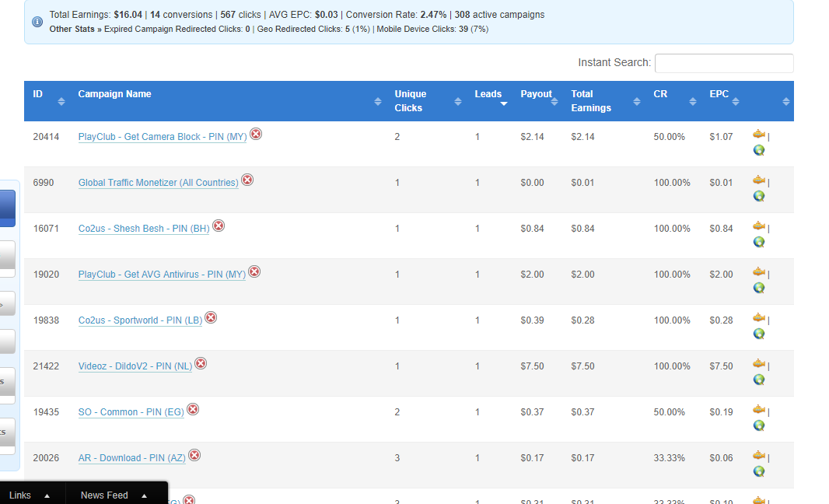Open PlayClub - Get Camera Block - PIN (MY) link
Image resolution: width=829 pixels, height=504 pixels.
click(x=163, y=136)
